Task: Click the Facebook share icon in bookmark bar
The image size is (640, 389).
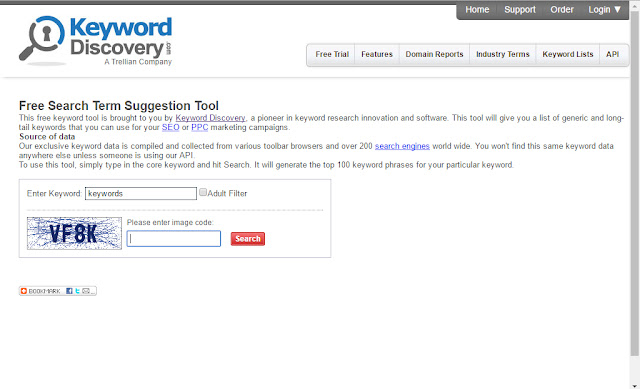Action: (69, 291)
